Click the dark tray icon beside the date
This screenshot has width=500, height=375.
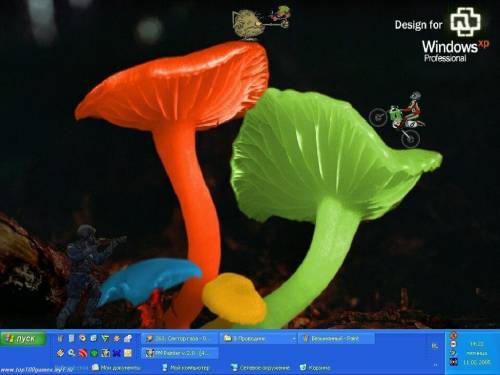click(x=454, y=362)
